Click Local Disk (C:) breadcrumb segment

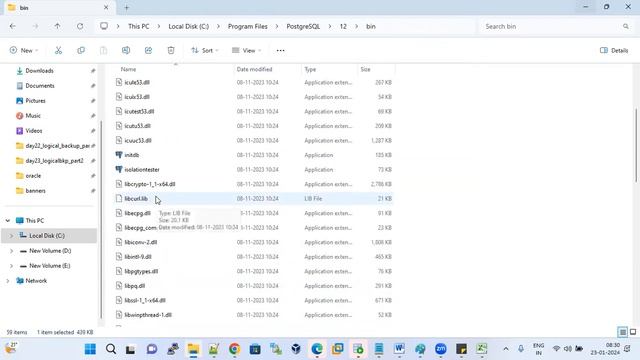189,26
